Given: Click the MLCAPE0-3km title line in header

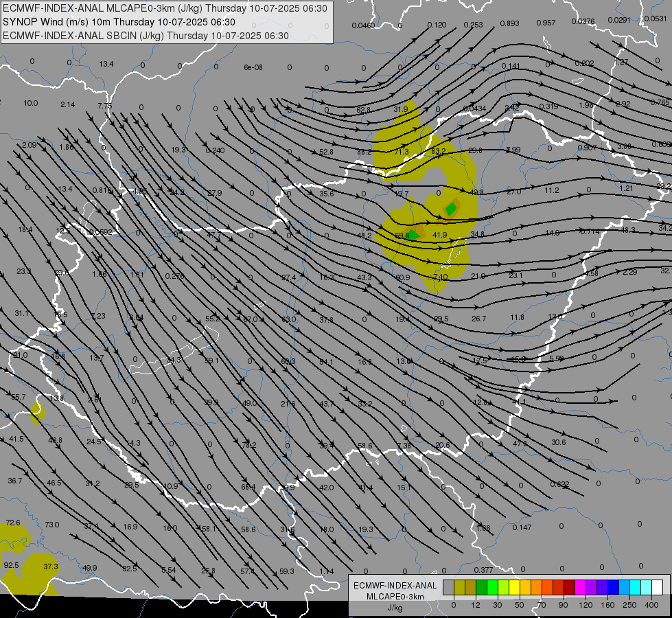Looking at the screenshot, I should click(165, 8).
